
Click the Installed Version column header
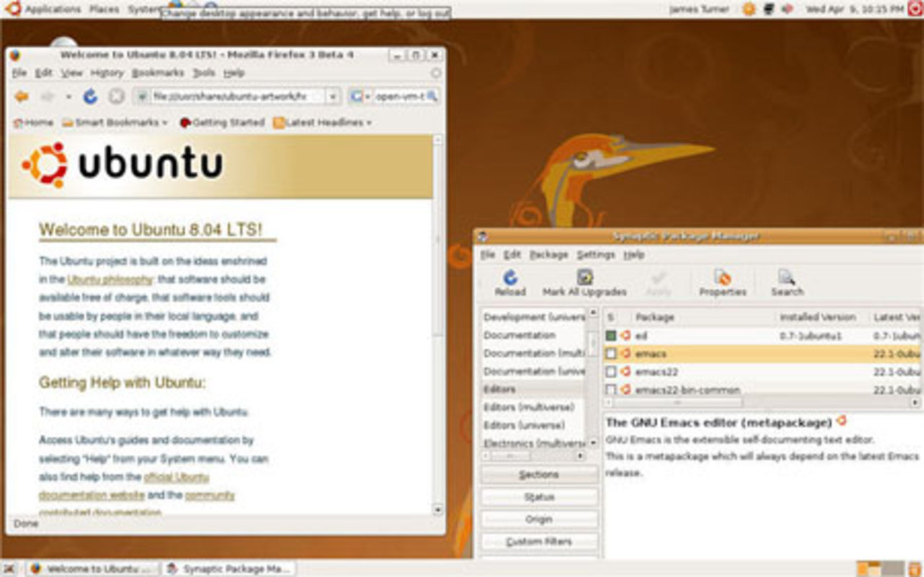coord(819,317)
